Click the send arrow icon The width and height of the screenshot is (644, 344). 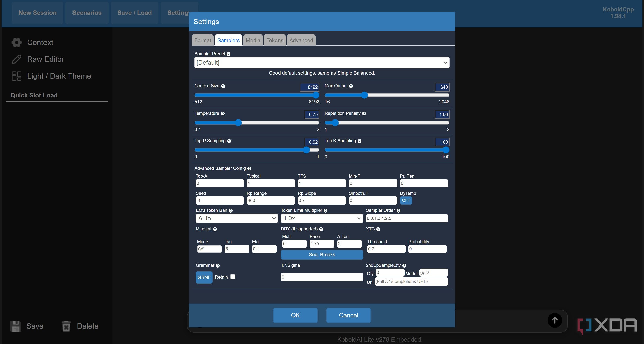pyautogui.click(x=555, y=320)
